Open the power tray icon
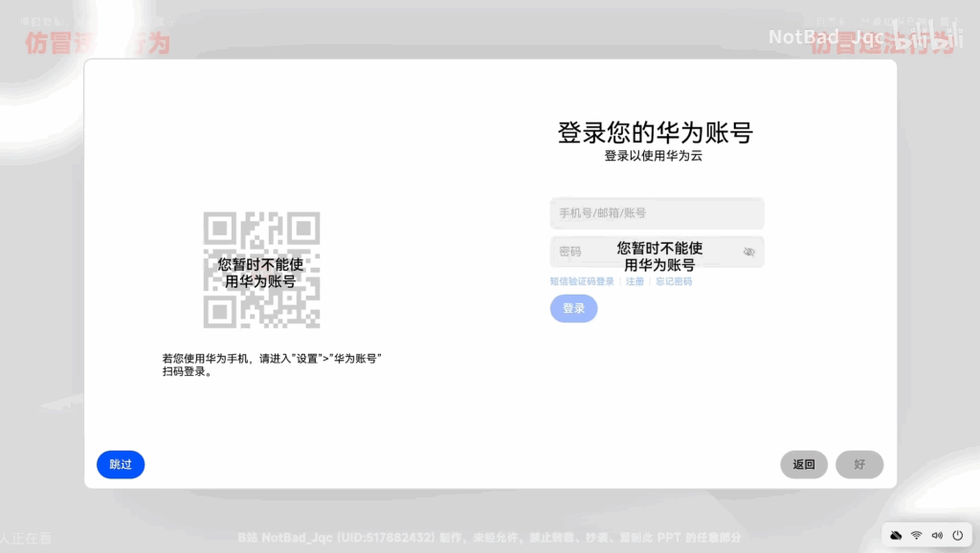Image resolution: width=980 pixels, height=553 pixels. [x=957, y=536]
